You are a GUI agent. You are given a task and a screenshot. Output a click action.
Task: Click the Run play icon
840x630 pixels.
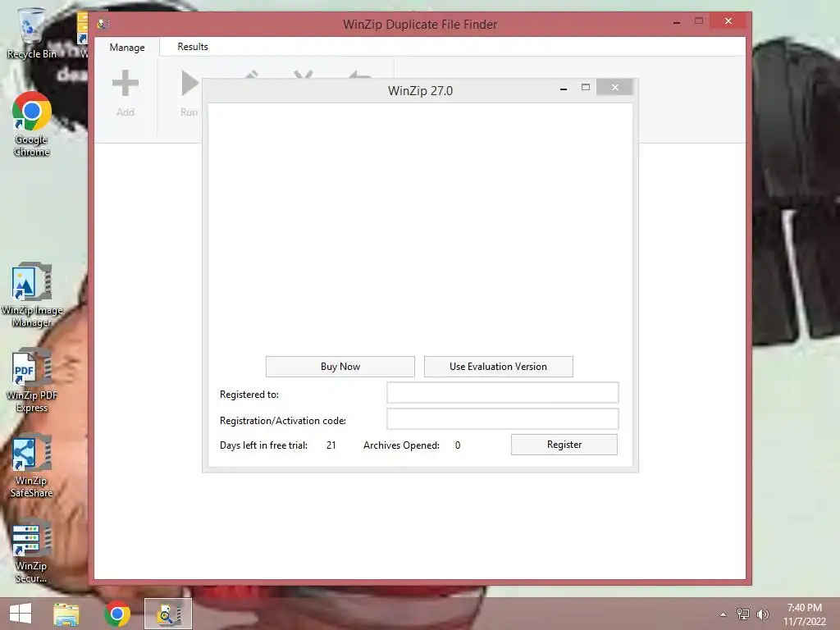(189, 83)
